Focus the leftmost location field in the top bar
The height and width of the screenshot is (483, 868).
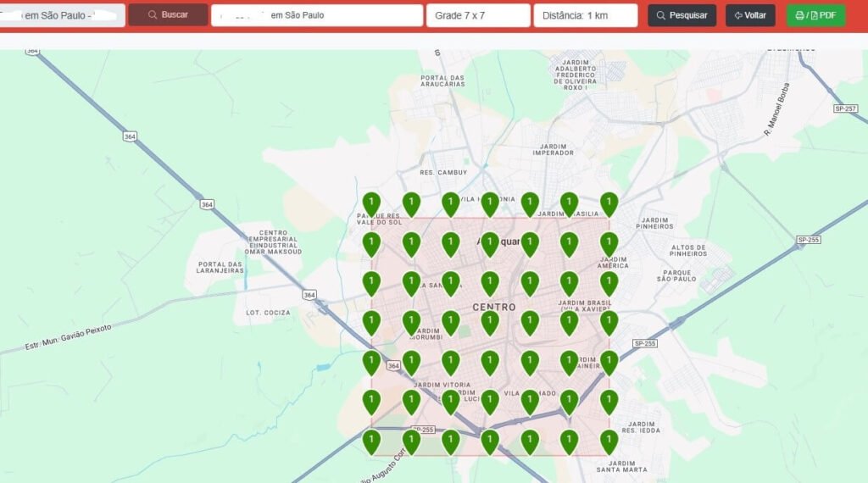pyautogui.click(x=62, y=15)
